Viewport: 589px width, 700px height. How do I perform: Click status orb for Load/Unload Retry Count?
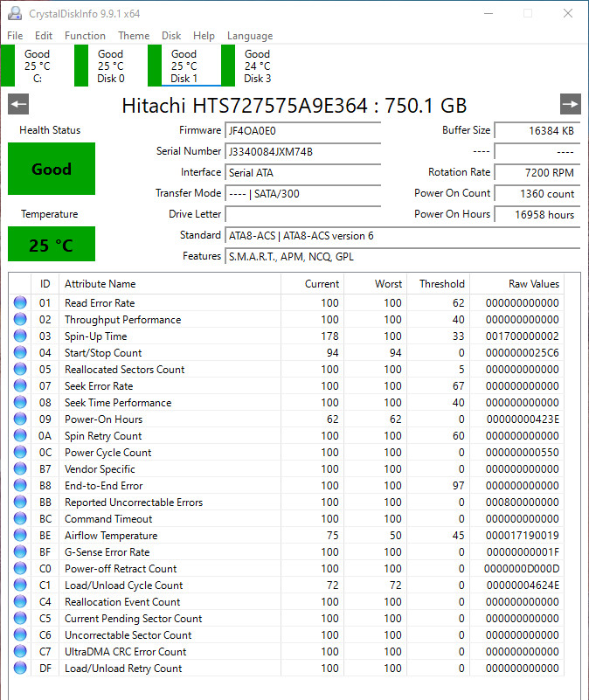pos(20,668)
